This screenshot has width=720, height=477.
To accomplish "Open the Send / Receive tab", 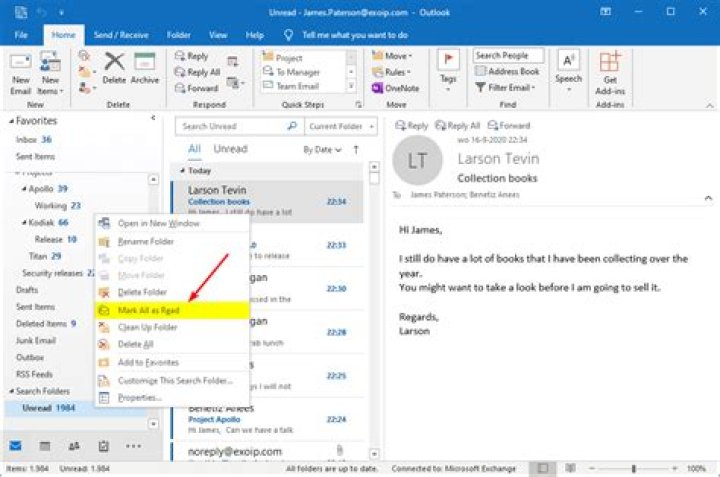I will [x=121, y=35].
